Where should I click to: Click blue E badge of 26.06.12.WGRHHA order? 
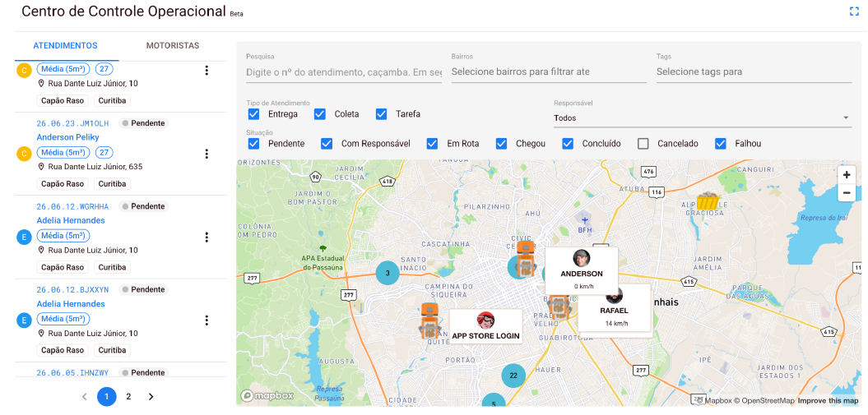(x=24, y=237)
